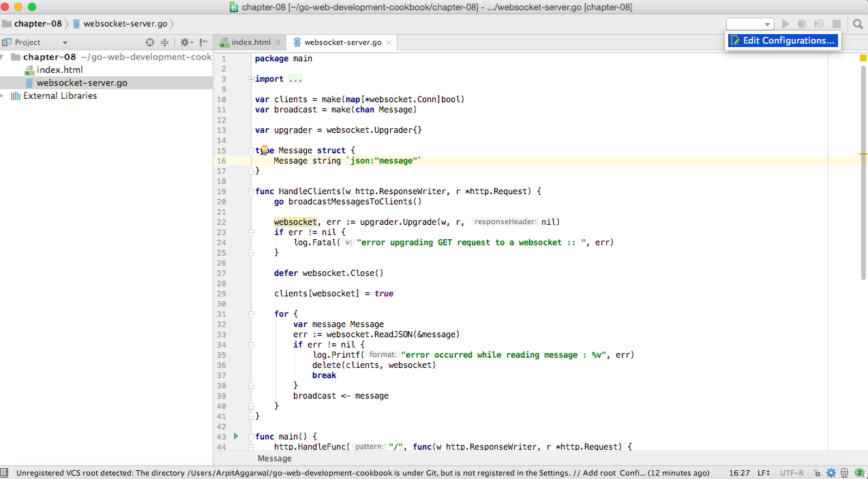Open the green event log bubble
The width and height of the screenshot is (868, 479).
click(x=859, y=473)
